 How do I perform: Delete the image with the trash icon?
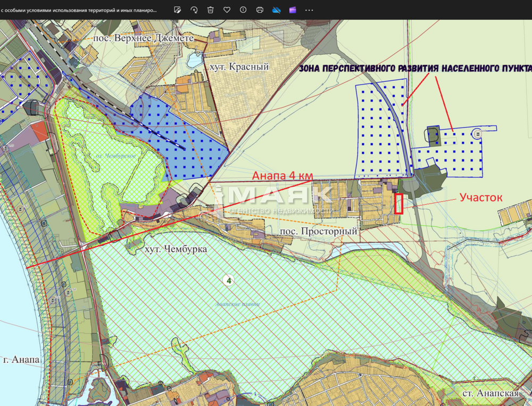[211, 10]
